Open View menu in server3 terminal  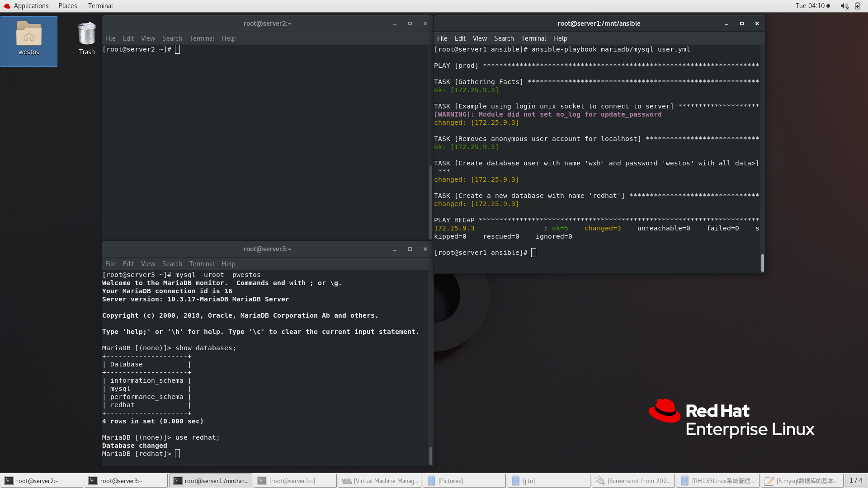click(x=148, y=264)
